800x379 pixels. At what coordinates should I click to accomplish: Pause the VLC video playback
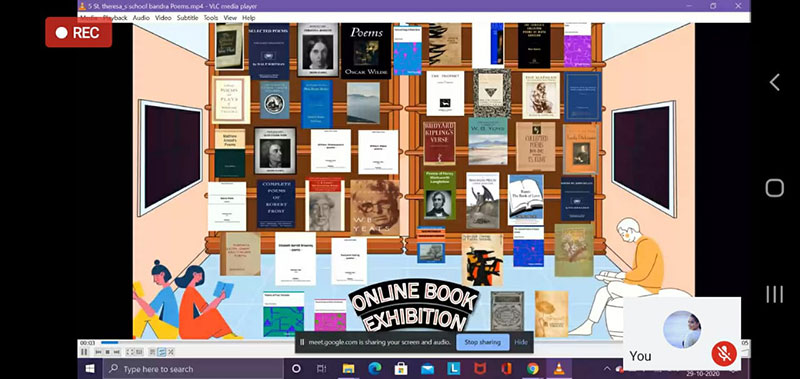pyautogui.click(x=84, y=352)
